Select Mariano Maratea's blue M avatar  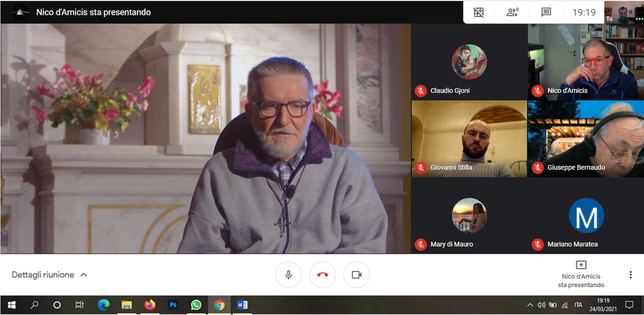(586, 215)
